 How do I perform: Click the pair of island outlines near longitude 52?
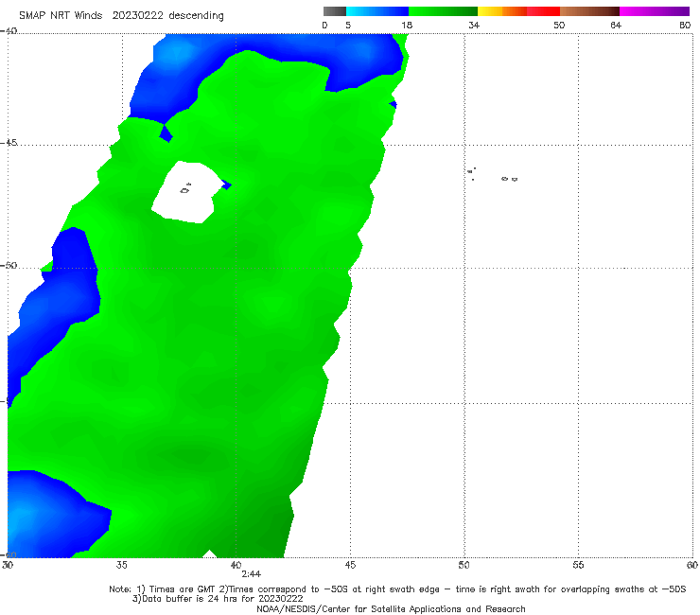(x=509, y=179)
